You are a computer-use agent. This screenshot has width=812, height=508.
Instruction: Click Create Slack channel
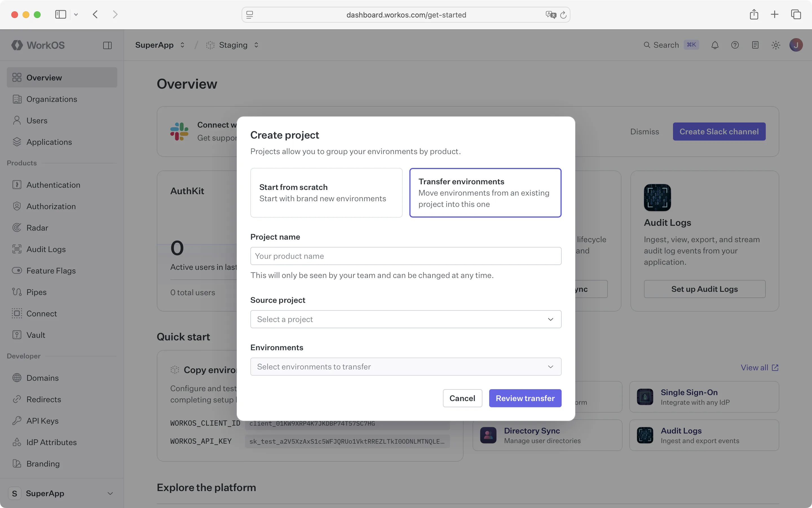pos(719,131)
